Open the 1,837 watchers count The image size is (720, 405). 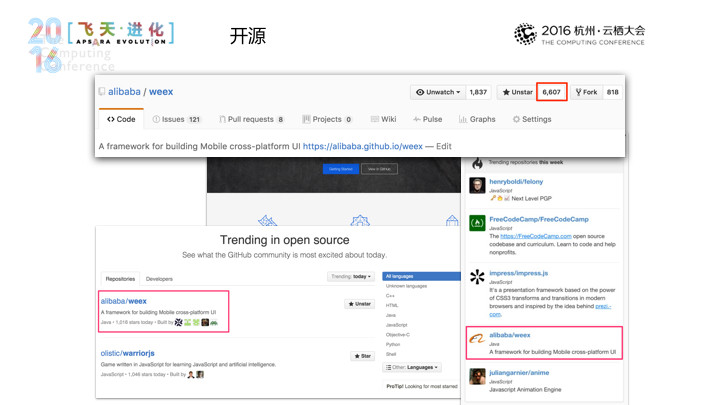(x=478, y=92)
